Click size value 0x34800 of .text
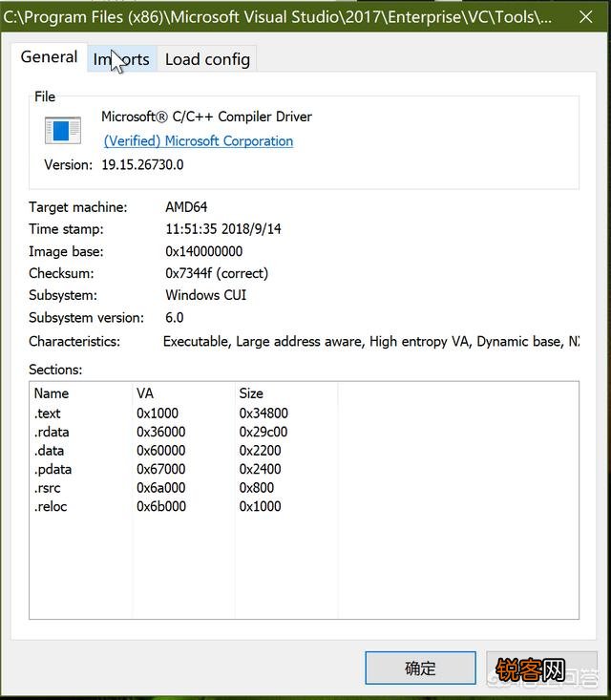The height and width of the screenshot is (700, 611). [263, 413]
